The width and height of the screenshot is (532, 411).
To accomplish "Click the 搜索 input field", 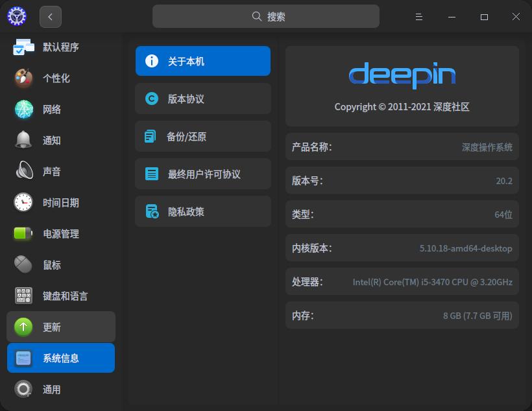I will (265, 16).
